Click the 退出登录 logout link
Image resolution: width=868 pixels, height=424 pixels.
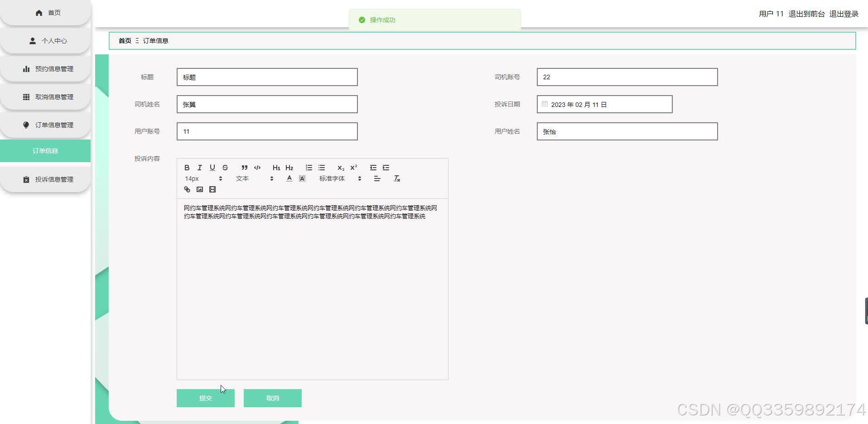coord(844,14)
